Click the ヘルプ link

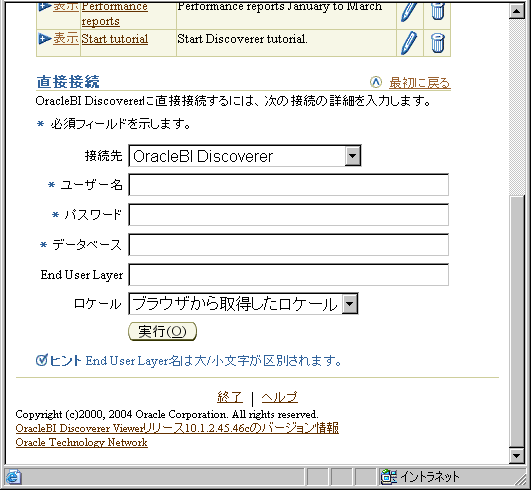point(279,397)
